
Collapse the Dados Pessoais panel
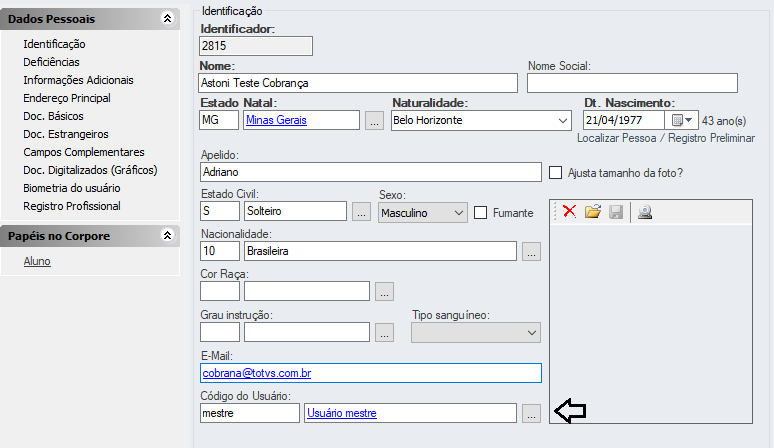[x=167, y=19]
